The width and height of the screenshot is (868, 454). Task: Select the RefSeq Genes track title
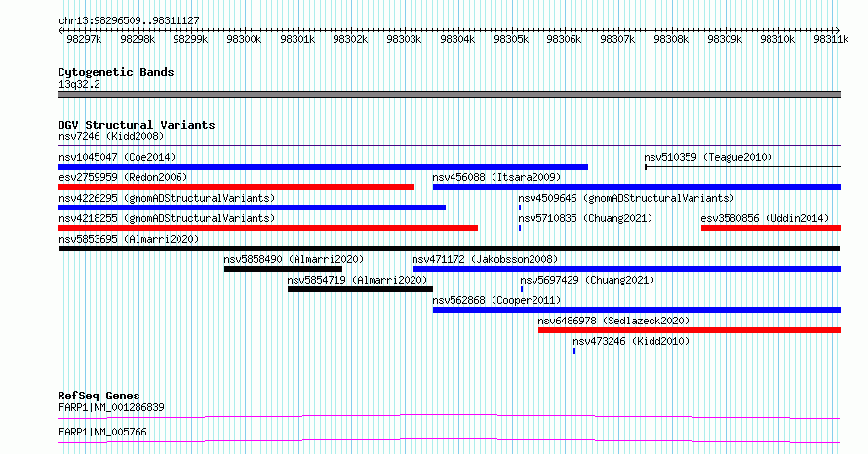point(99,396)
